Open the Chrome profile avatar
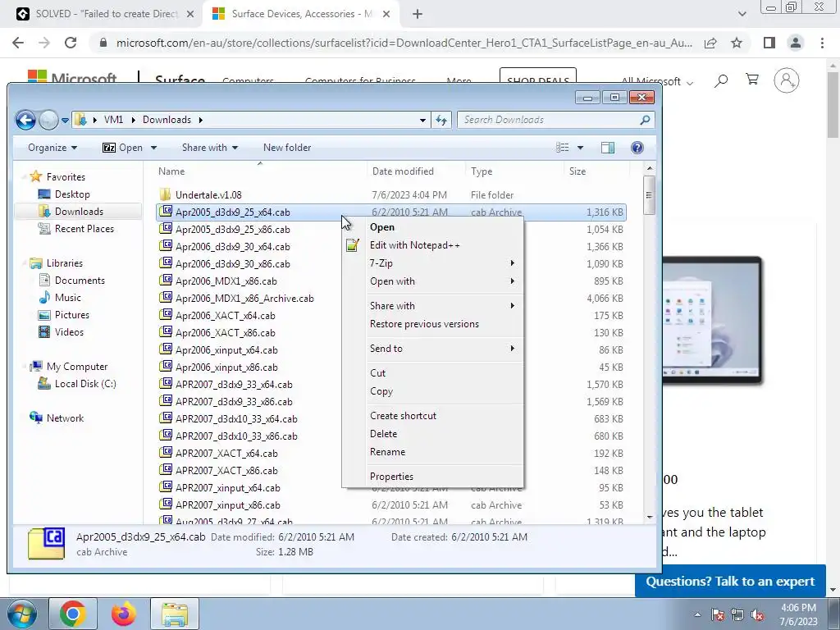 coord(796,43)
